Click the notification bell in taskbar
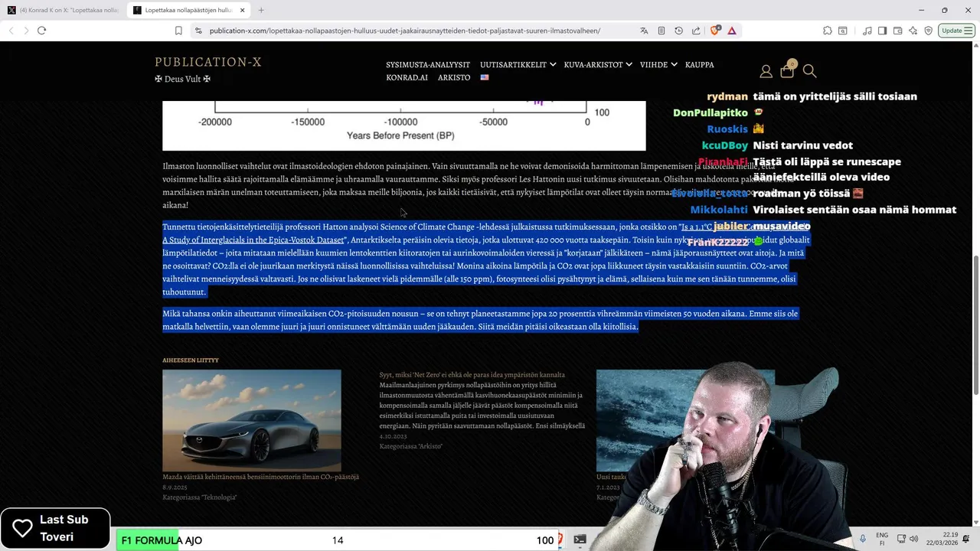 tap(966, 540)
